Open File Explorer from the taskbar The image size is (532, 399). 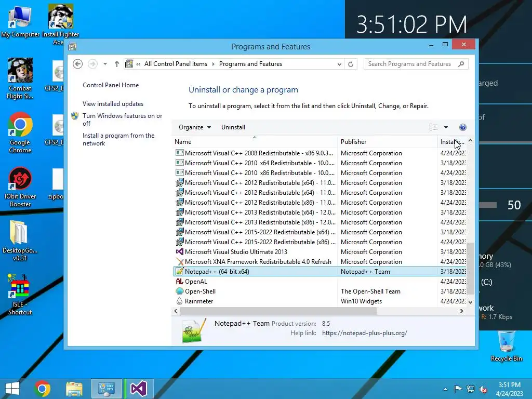pos(74,389)
